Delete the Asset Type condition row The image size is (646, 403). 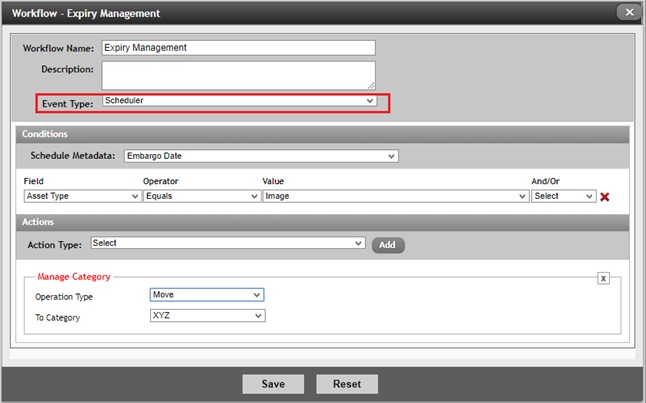pos(605,197)
